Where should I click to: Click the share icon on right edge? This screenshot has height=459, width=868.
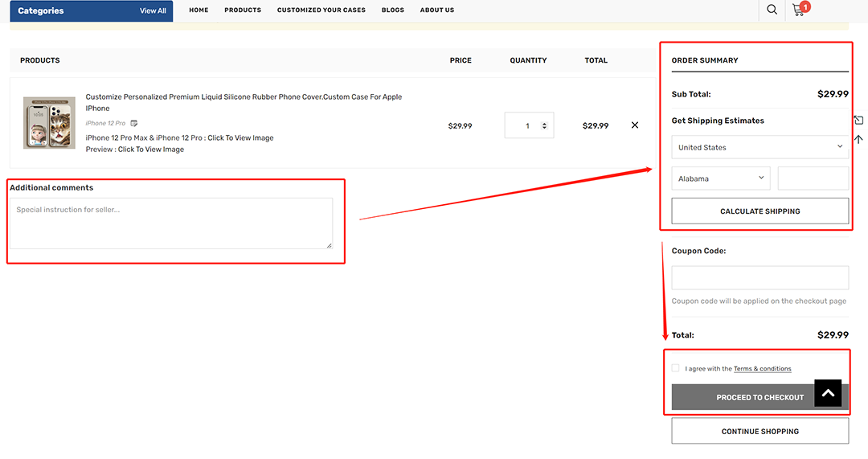click(858, 120)
